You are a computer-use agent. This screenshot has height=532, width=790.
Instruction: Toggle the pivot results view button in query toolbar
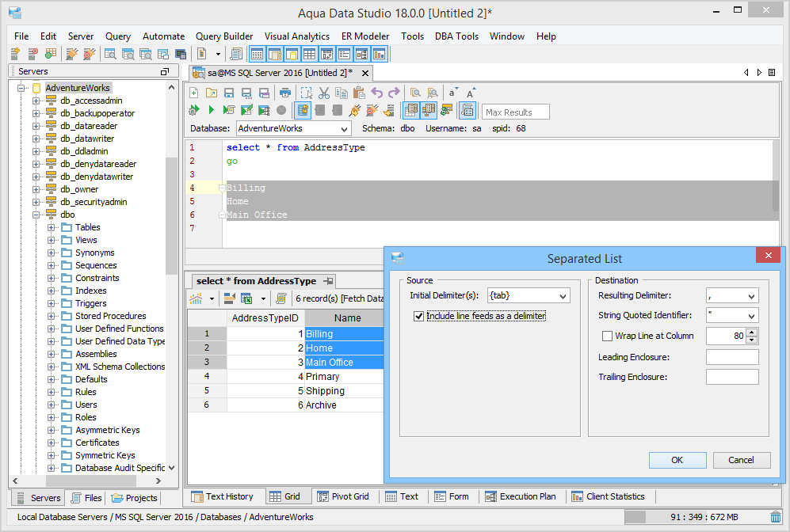click(429, 110)
